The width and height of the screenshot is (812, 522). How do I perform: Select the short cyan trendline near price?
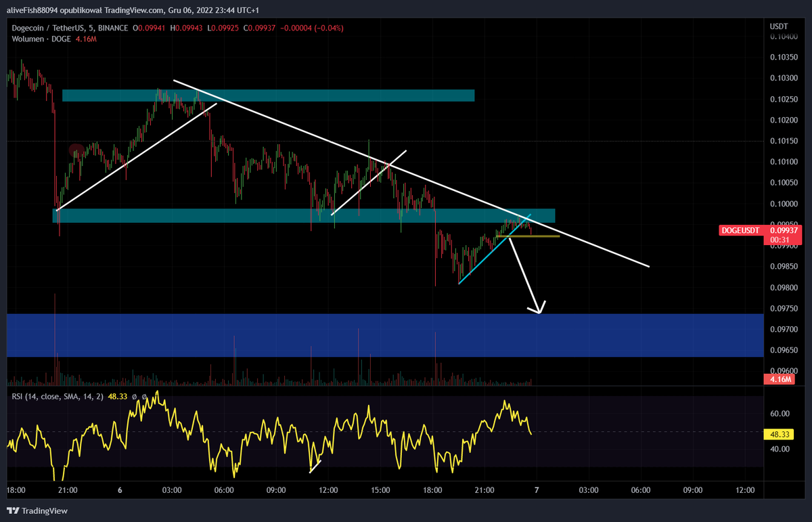point(494,248)
